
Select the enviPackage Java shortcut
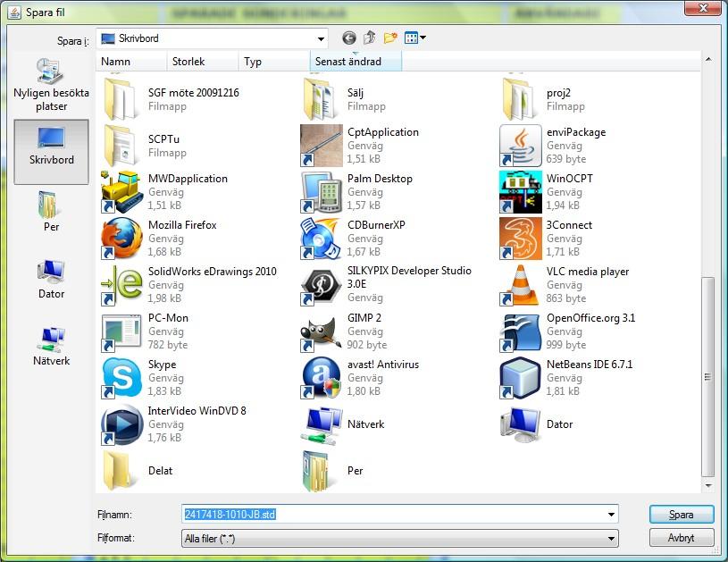coord(553,146)
